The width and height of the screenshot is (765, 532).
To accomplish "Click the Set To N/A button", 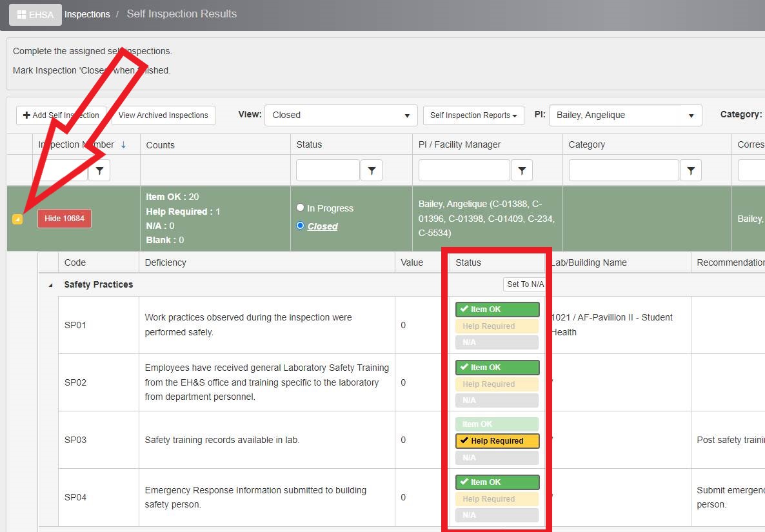I will pos(525,284).
